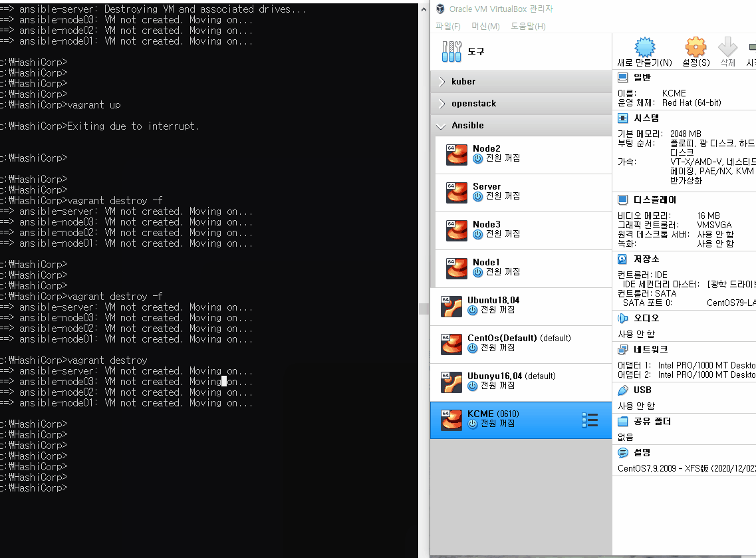The width and height of the screenshot is (756, 558).
Task: Open the System (시스템) settings heading link
Action: click(646, 118)
